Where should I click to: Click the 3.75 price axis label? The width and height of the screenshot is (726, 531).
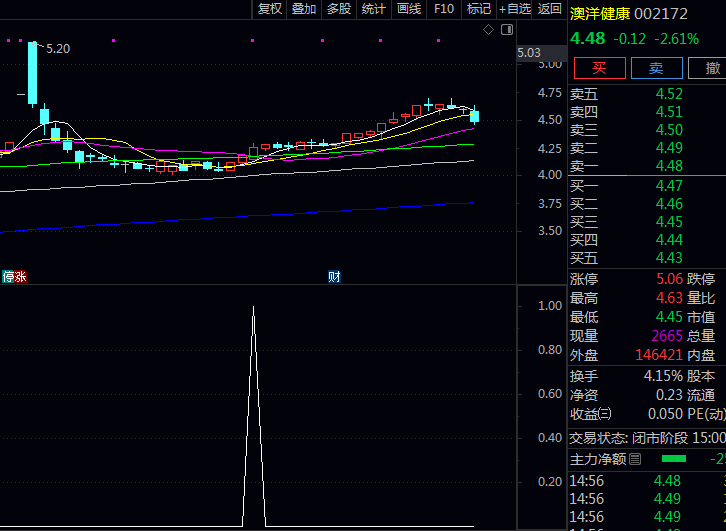coord(550,204)
